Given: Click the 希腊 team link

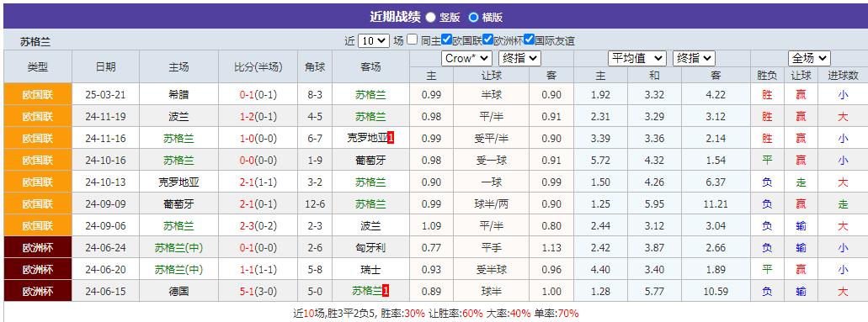Looking at the screenshot, I should pyautogui.click(x=178, y=95).
